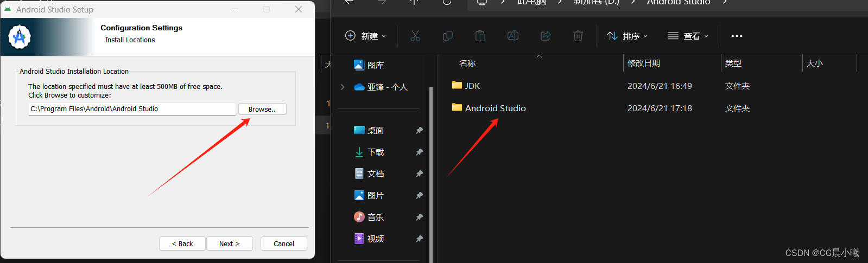Click the navigation pane vertical scrollbar
868x263 pixels.
coord(431,174)
